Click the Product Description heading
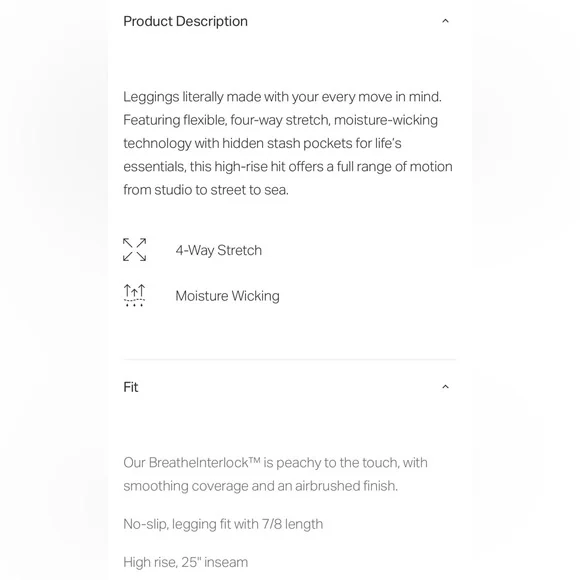 coord(185,21)
